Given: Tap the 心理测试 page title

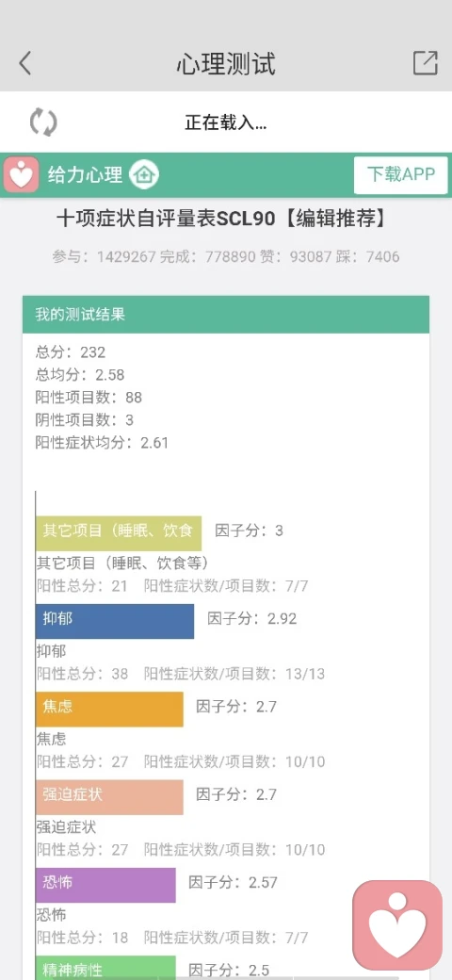Looking at the screenshot, I should tap(225, 64).
